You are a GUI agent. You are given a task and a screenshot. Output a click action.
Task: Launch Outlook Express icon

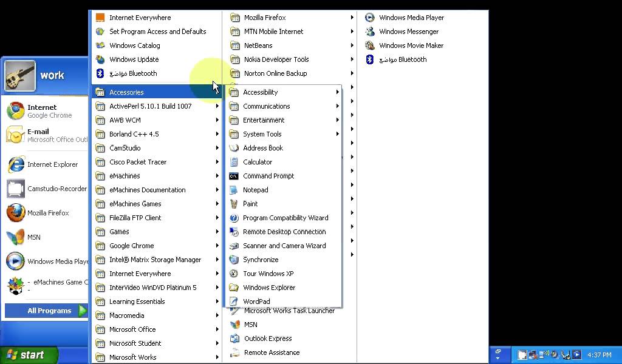[235, 339]
